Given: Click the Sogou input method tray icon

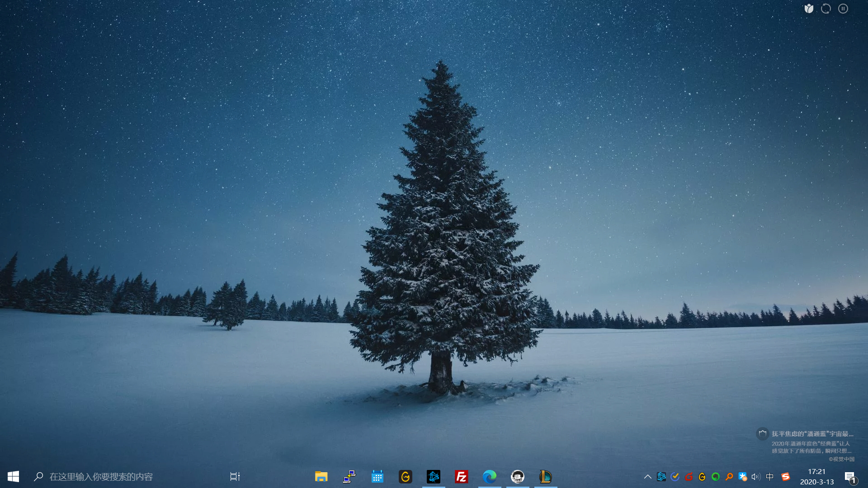Looking at the screenshot, I should [x=786, y=477].
